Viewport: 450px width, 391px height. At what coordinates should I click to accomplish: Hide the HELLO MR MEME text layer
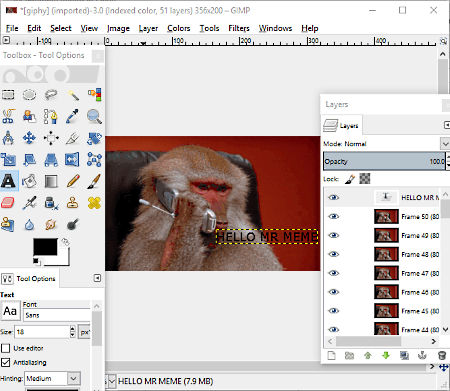coord(333,197)
